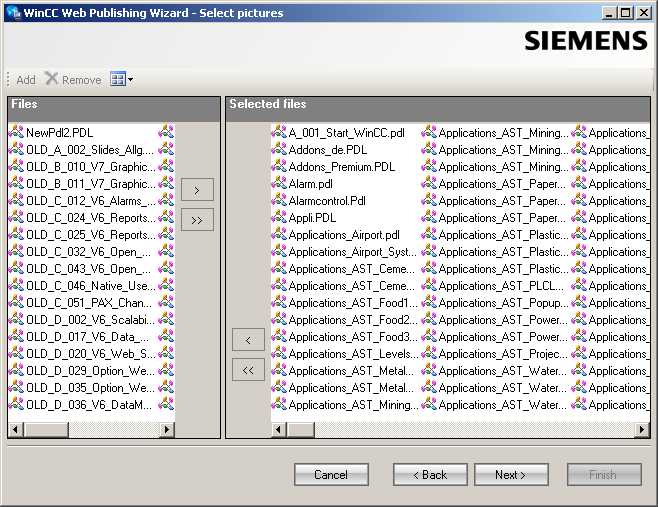Click the Remove toolbar button
The width and height of the screenshot is (658, 507).
coord(73,79)
